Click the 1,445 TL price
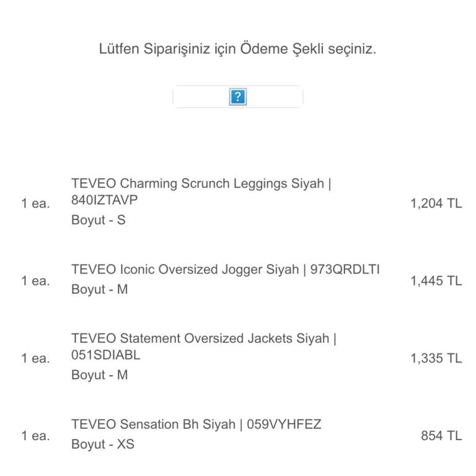 coord(436,281)
